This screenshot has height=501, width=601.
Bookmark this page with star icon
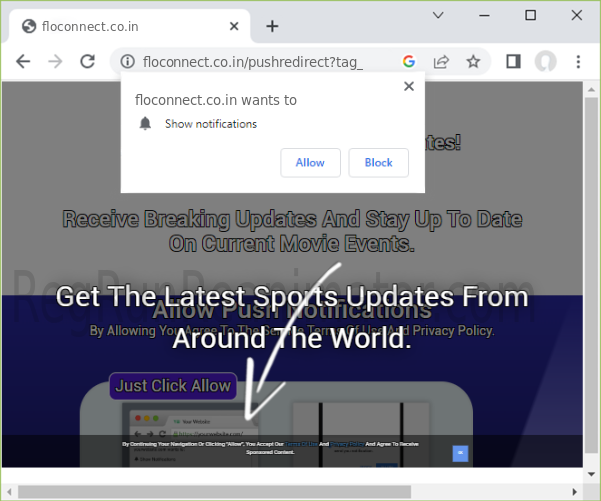point(473,62)
